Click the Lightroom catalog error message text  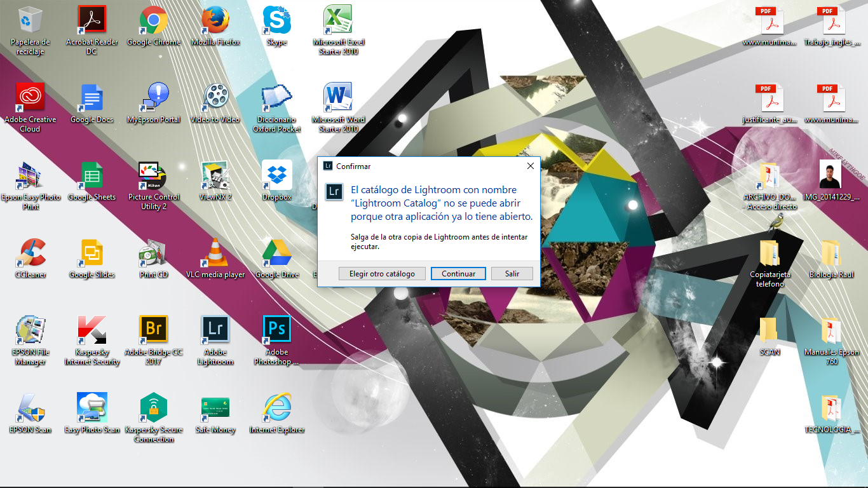[x=442, y=203]
